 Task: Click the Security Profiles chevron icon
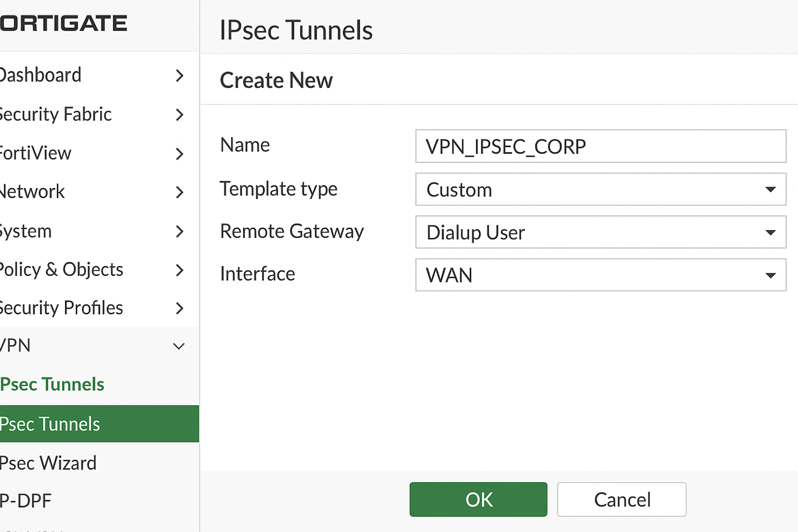[x=179, y=309]
